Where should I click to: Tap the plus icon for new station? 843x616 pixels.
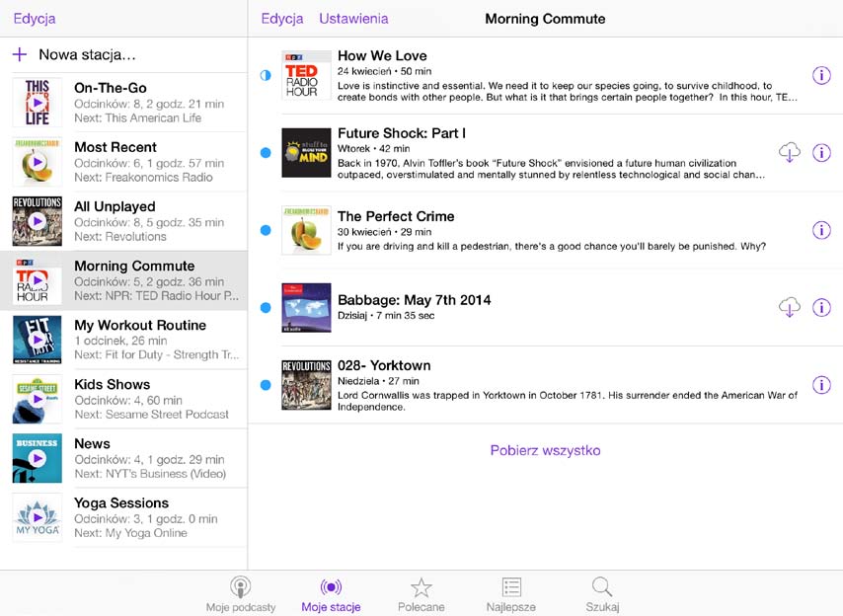pyautogui.click(x=20, y=54)
